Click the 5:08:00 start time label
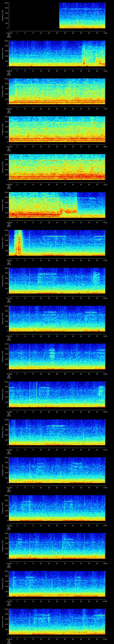 pos(9,184)
